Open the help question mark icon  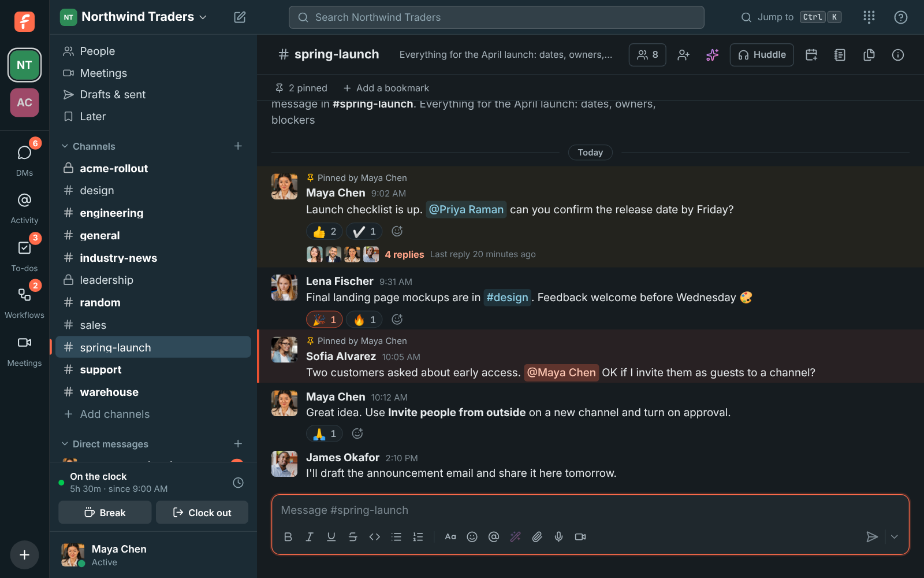coord(900,17)
